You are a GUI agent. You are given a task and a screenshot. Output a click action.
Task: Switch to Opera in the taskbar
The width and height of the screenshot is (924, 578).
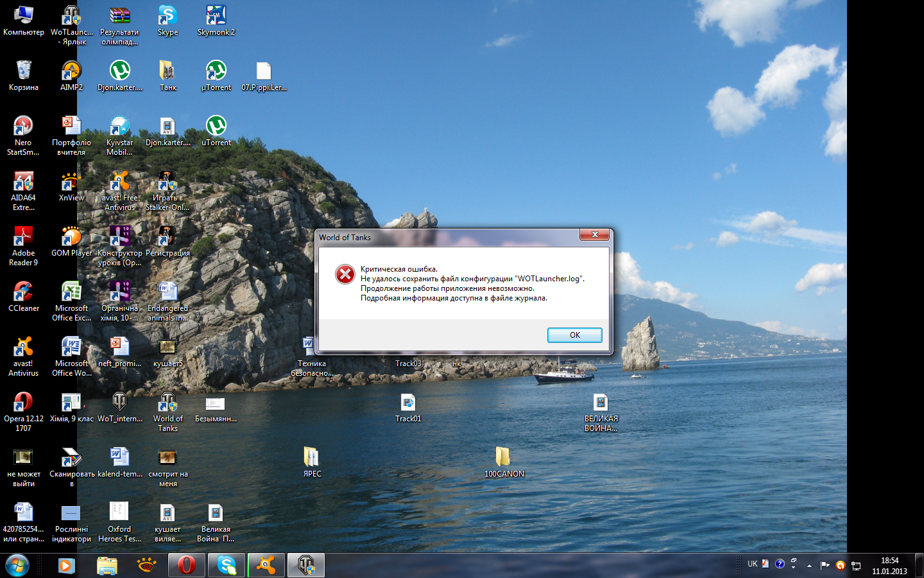click(187, 565)
